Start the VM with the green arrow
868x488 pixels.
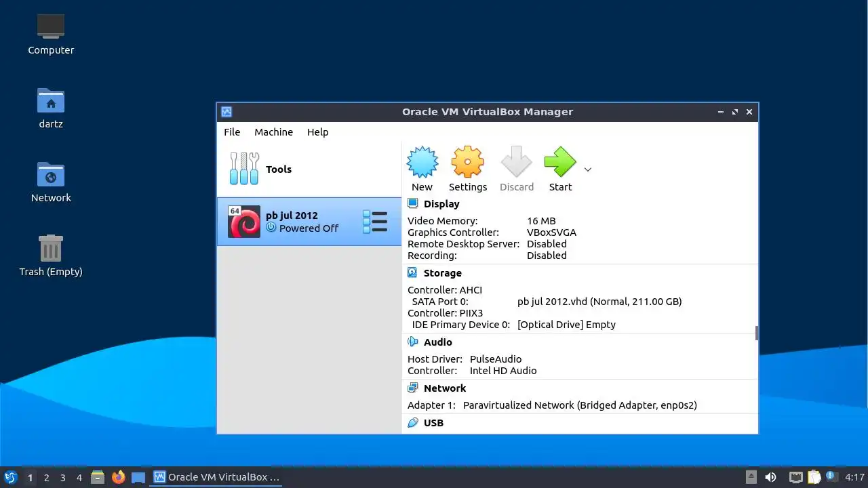560,163
